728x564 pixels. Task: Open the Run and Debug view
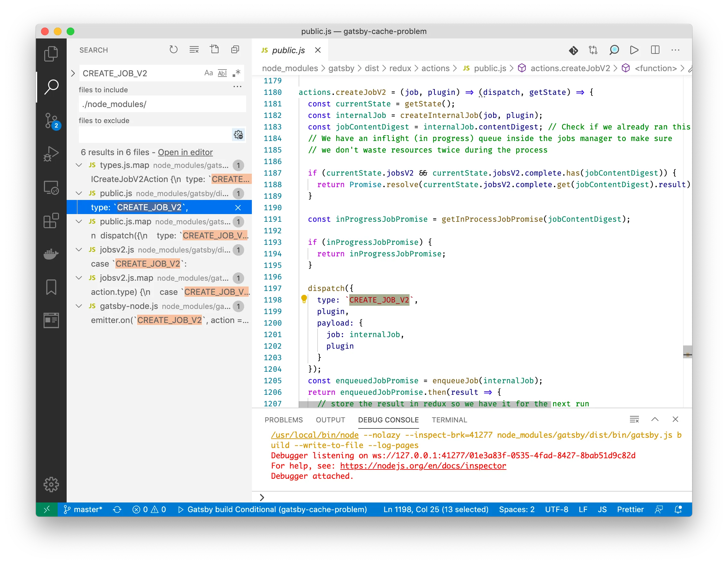[51, 154]
